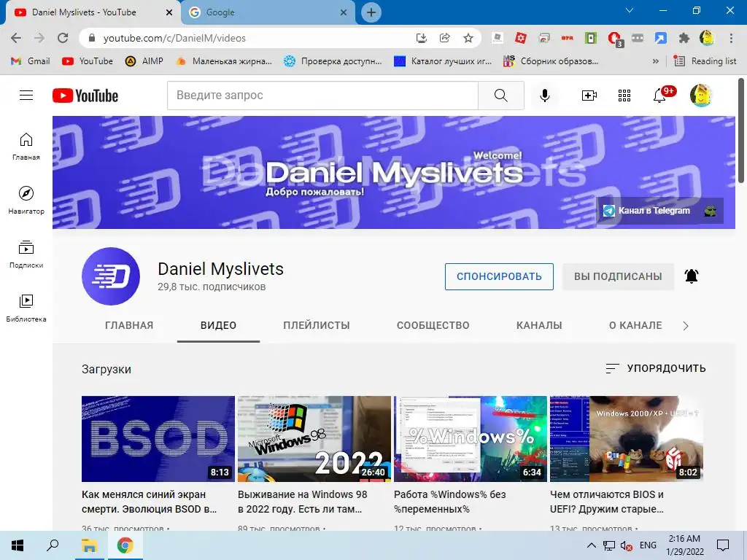Open the AIMP bookmark
The height and width of the screenshot is (560, 747).
coord(144,61)
